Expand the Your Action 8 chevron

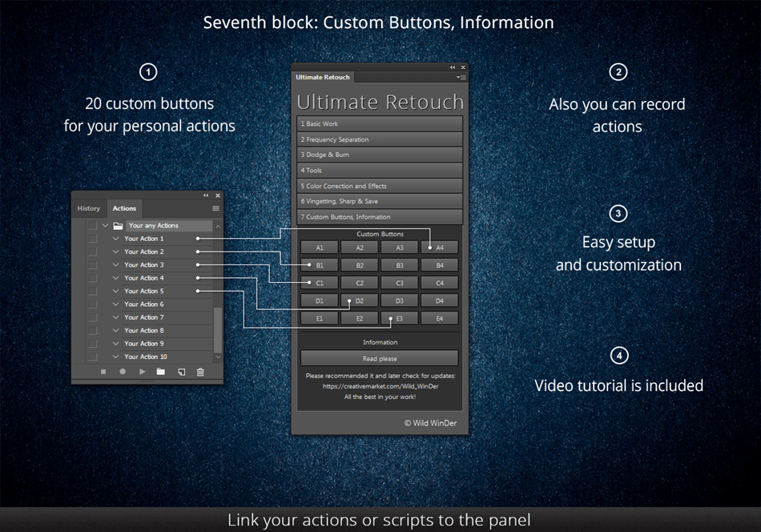click(115, 331)
